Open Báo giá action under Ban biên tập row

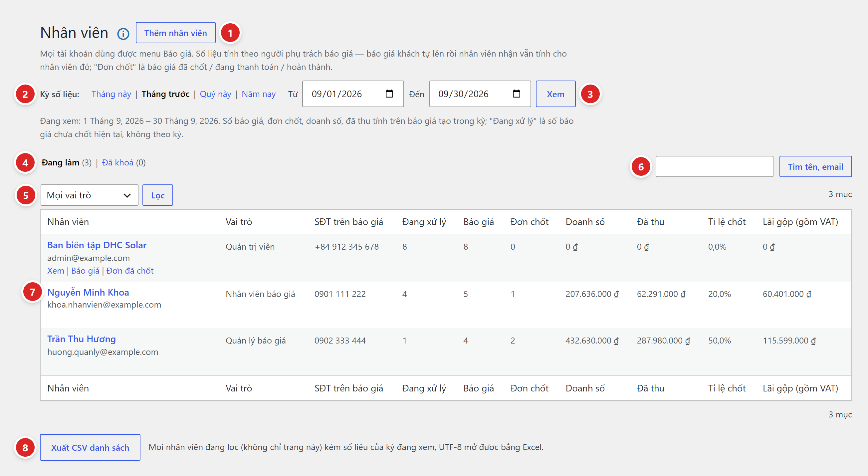pyautogui.click(x=85, y=271)
